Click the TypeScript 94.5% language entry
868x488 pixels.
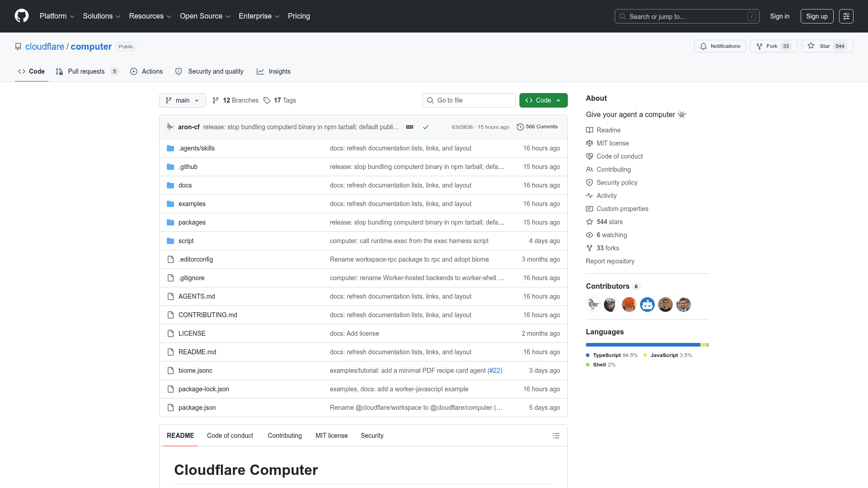[x=612, y=355]
